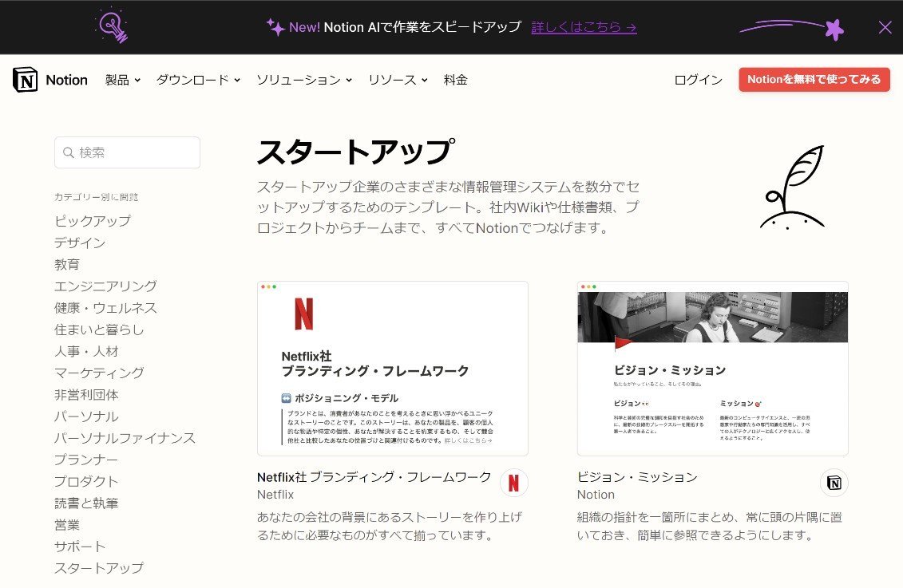Click the Notion creator name under ビジョン・ミッション

(x=596, y=495)
